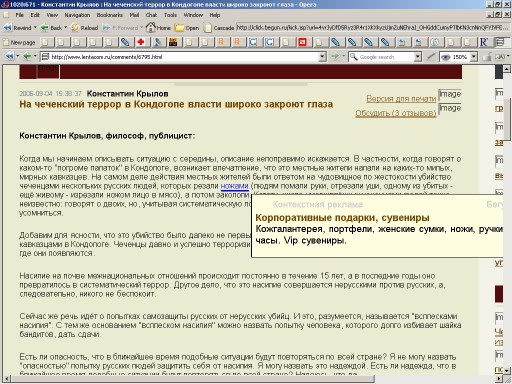Open the Mail menu
Screen dimensions: 512x384
[x=134, y=15]
